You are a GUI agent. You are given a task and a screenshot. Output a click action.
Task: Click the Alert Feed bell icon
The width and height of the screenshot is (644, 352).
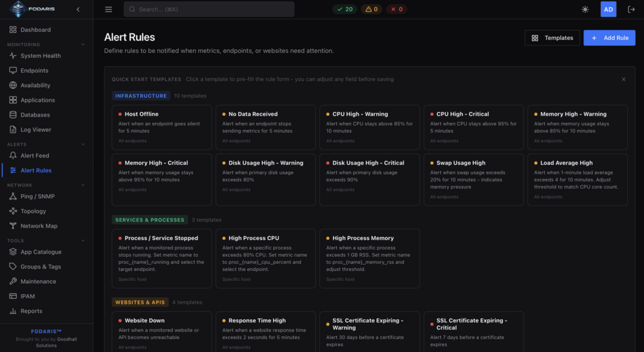(13, 155)
